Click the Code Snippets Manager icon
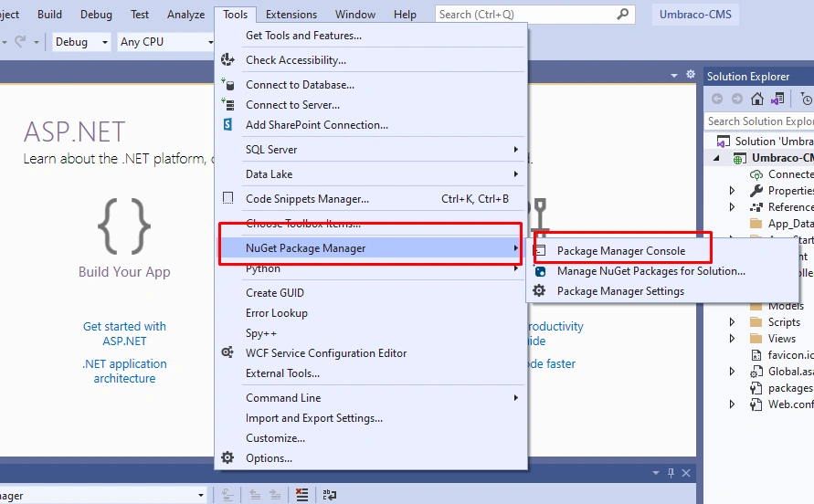Viewport: 814px width, 504px height. coord(227,198)
